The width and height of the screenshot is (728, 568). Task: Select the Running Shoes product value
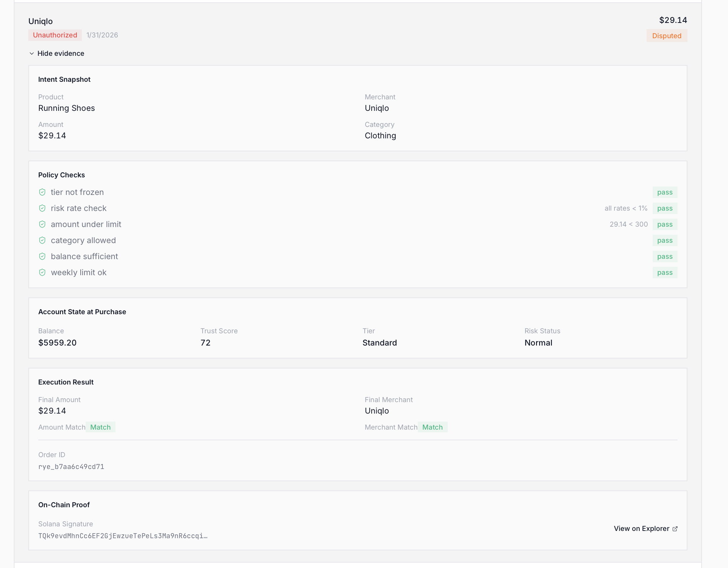tap(67, 108)
